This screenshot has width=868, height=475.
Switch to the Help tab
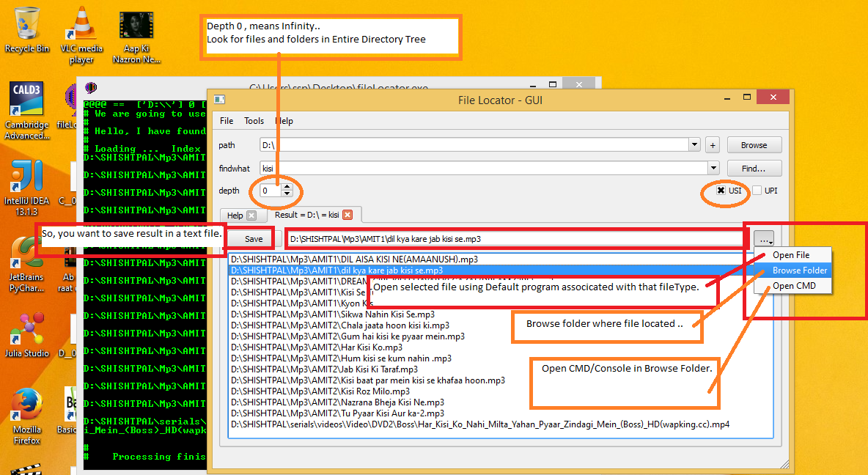235,216
